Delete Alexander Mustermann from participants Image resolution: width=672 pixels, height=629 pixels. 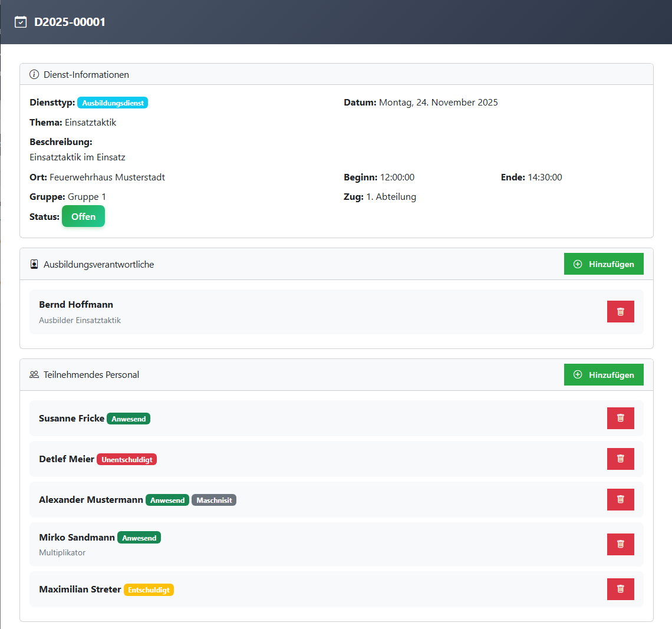click(620, 499)
